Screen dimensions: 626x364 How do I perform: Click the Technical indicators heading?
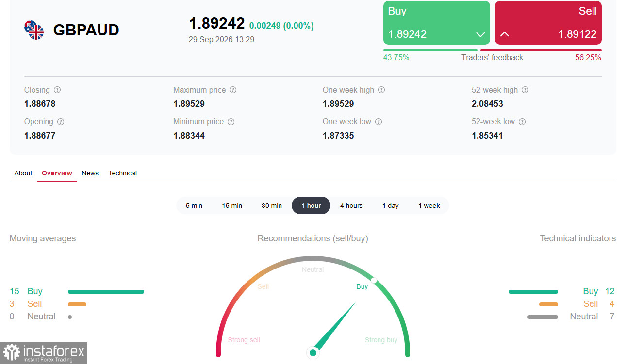click(578, 238)
